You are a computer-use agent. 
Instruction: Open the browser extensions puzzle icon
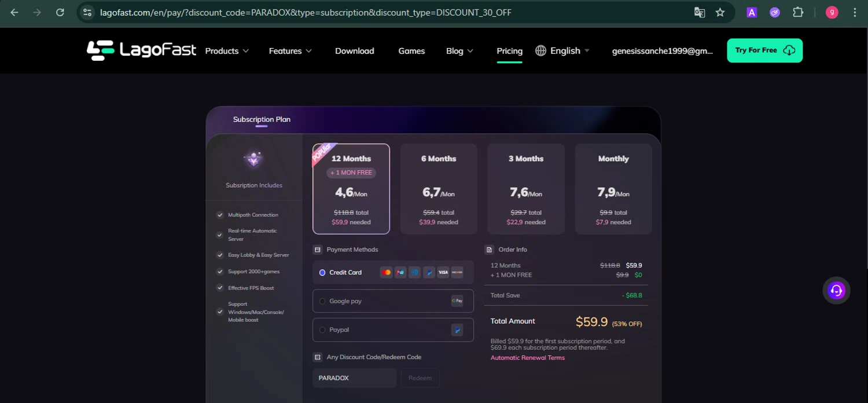[x=798, y=12]
